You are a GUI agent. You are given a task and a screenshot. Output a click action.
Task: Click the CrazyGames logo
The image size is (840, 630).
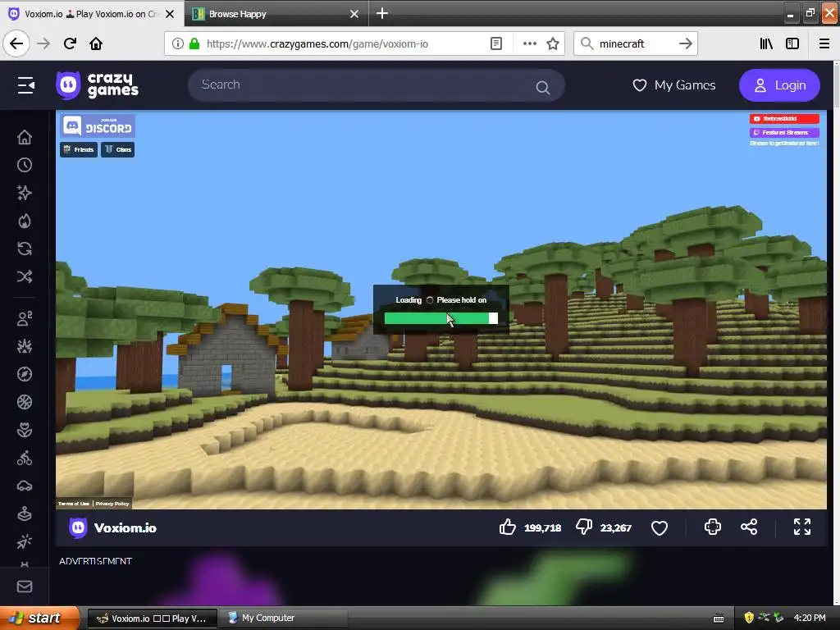coord(97,85)
